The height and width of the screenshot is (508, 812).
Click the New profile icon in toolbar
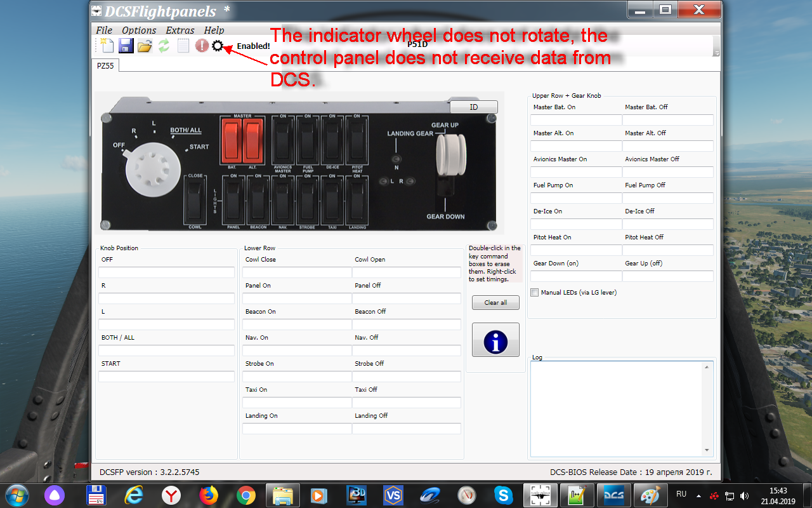click(107, 45)
